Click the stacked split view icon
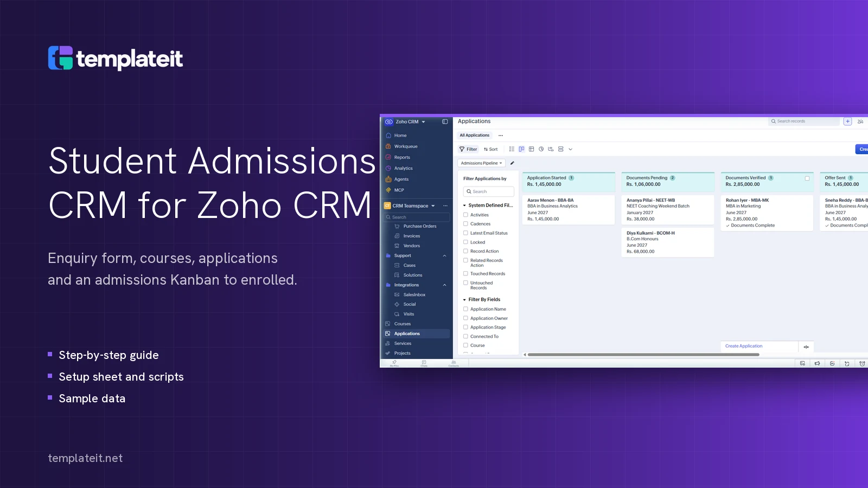The height and width of the screenshot is (488, 868). click(x=560, y=149)
